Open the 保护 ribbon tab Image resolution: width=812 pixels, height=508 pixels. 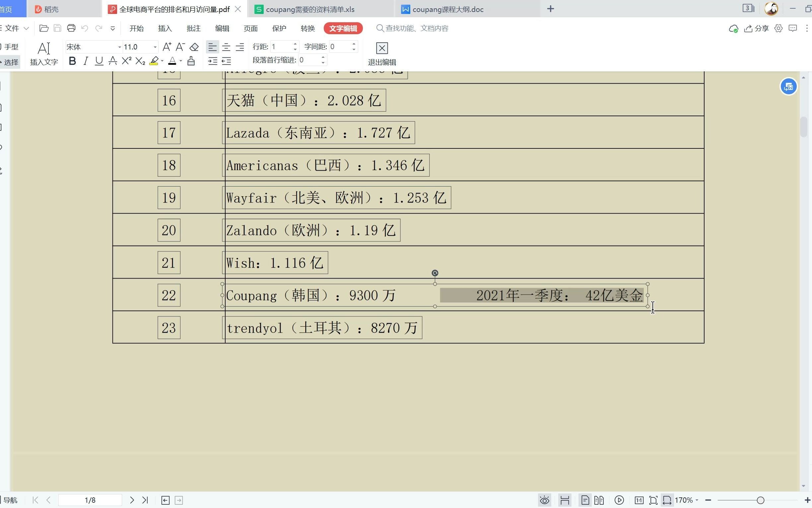click(279, 28)
